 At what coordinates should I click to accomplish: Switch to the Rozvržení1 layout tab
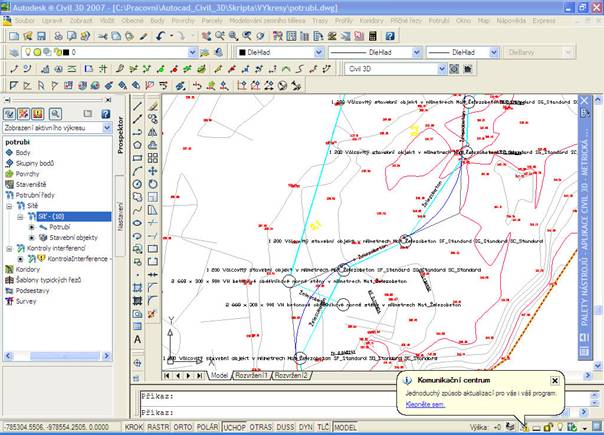[x=252, y=375]
